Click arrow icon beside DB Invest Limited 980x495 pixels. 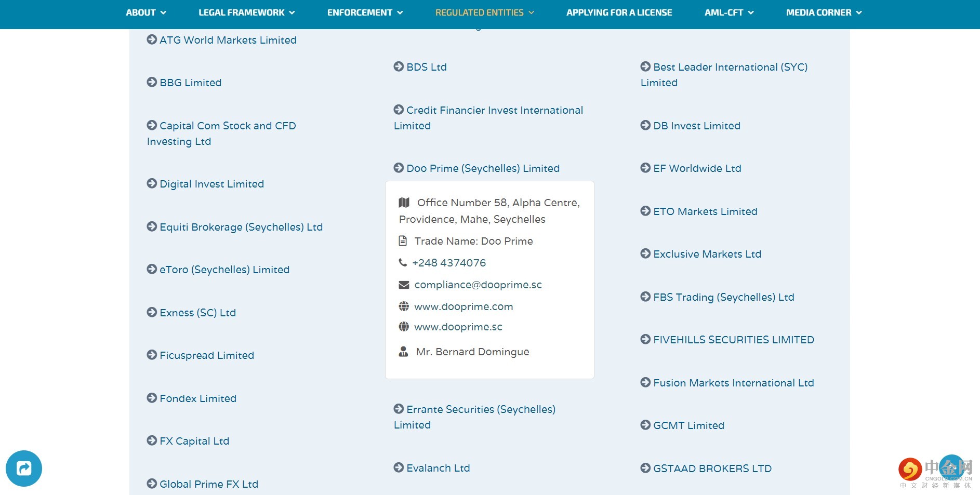[x=645, y=125]
